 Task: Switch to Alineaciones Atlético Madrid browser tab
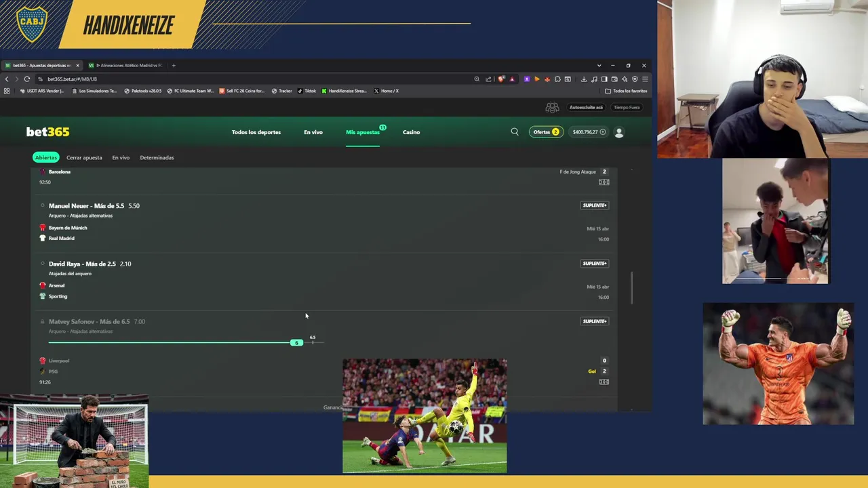(126, 65)
